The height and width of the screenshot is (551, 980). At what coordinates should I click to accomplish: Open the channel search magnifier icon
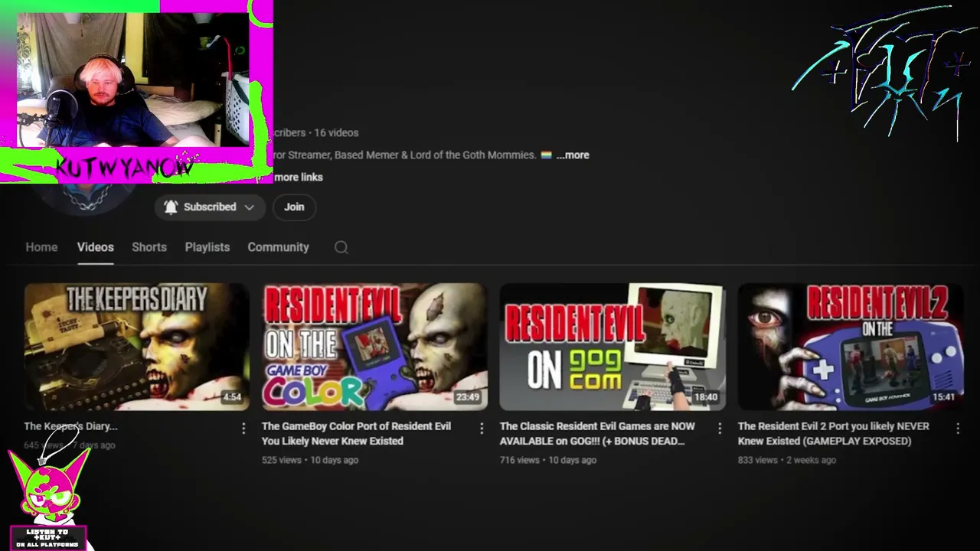click(x=341, y=247)
